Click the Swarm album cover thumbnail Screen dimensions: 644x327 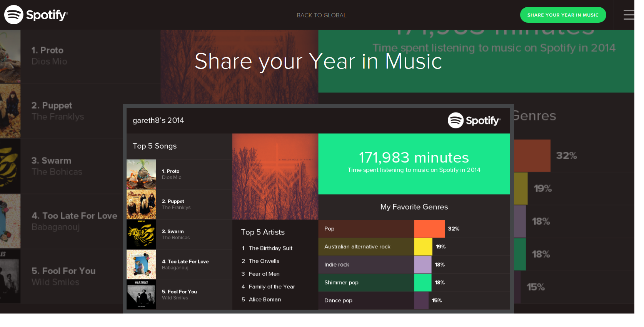141,234
